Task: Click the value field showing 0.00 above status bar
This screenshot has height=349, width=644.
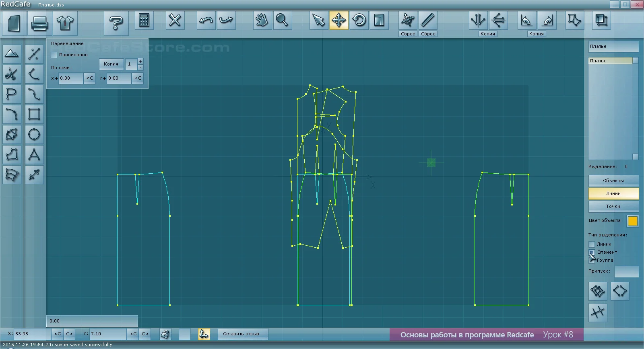Action: point(92,321)
